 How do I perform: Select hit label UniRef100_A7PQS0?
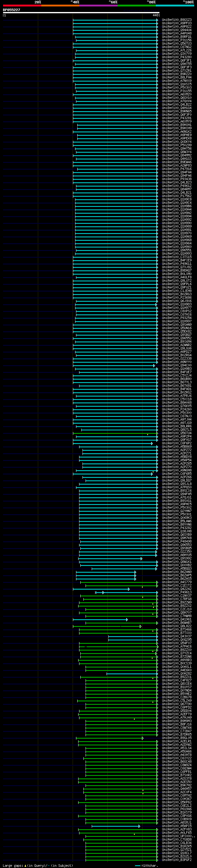pos(176,487)
